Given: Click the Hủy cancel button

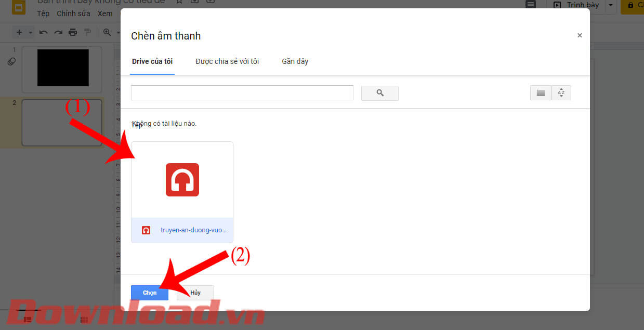Looking at the screenshot, I should tap(195, 293).
